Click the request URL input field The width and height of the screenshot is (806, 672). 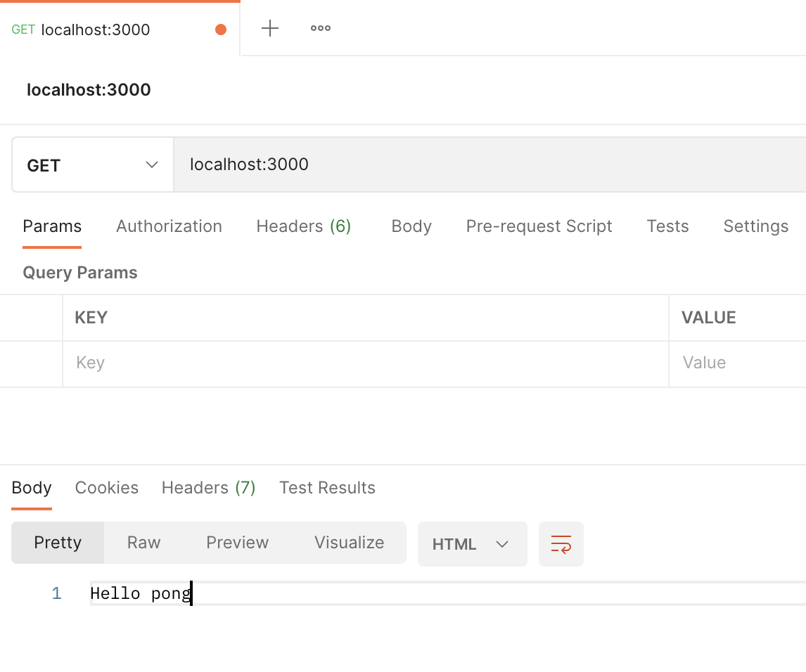pyautogui.click(x=485, y=164)
